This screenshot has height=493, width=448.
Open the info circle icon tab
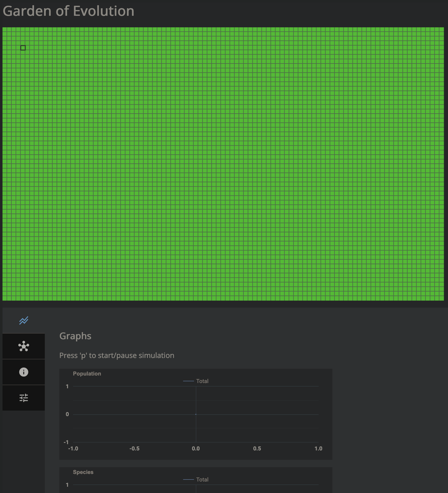coord(24,372)
